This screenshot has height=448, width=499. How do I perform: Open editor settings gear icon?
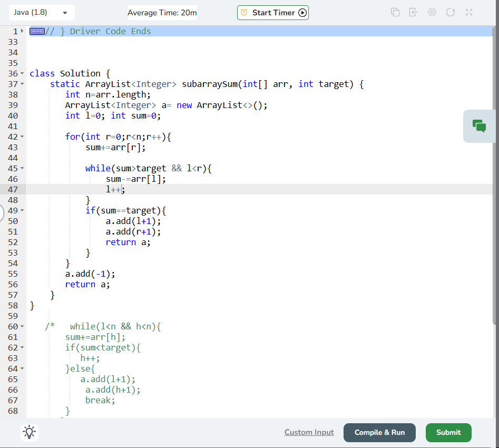click(432, 13)
